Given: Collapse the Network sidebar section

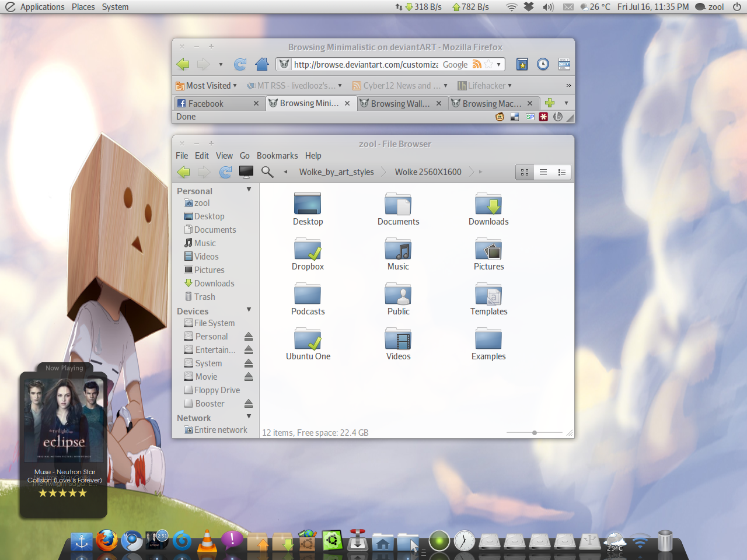Looking at the screenshot, I should pyautogui.click(x=249, y=416).
